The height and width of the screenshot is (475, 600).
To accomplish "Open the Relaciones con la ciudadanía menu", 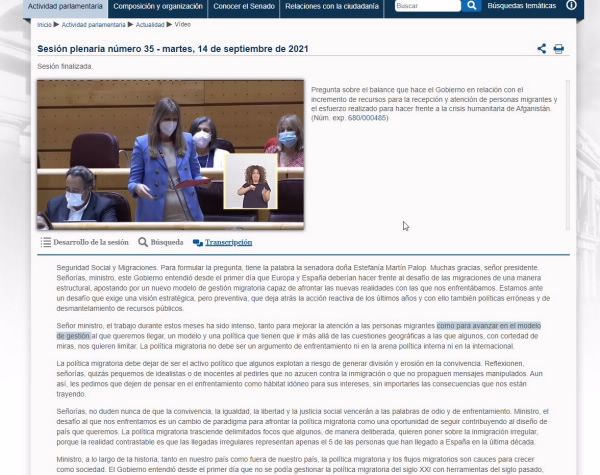I will tap(332, 7).
